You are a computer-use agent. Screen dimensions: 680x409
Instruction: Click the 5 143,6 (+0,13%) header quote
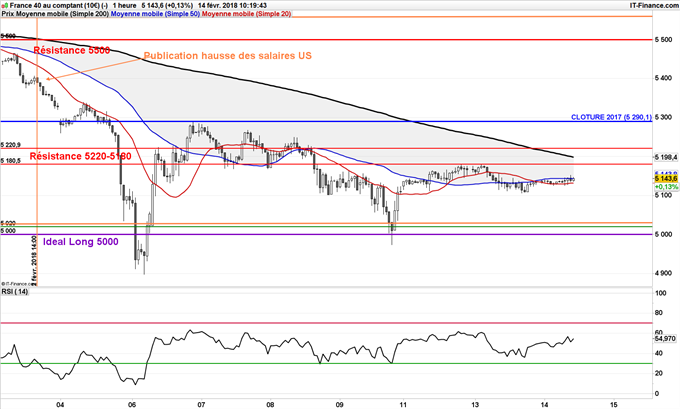click(x=167, y=6)
